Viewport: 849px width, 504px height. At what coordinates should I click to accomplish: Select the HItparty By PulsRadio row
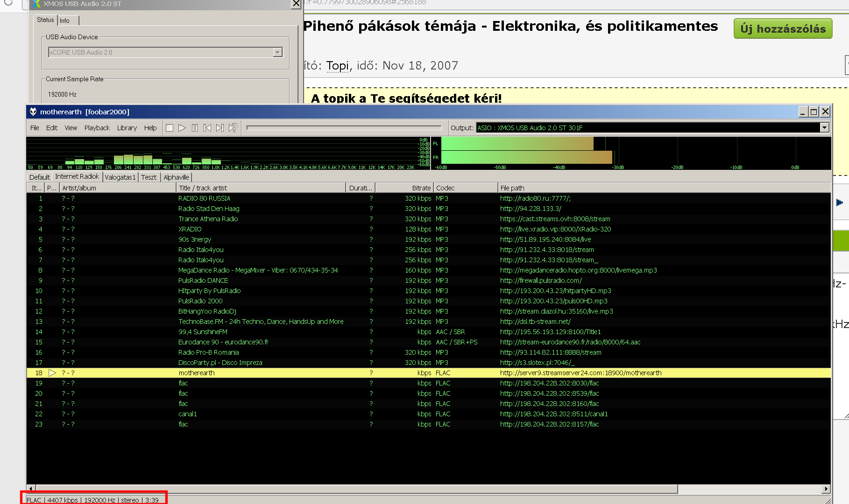(x=428, y=291)
